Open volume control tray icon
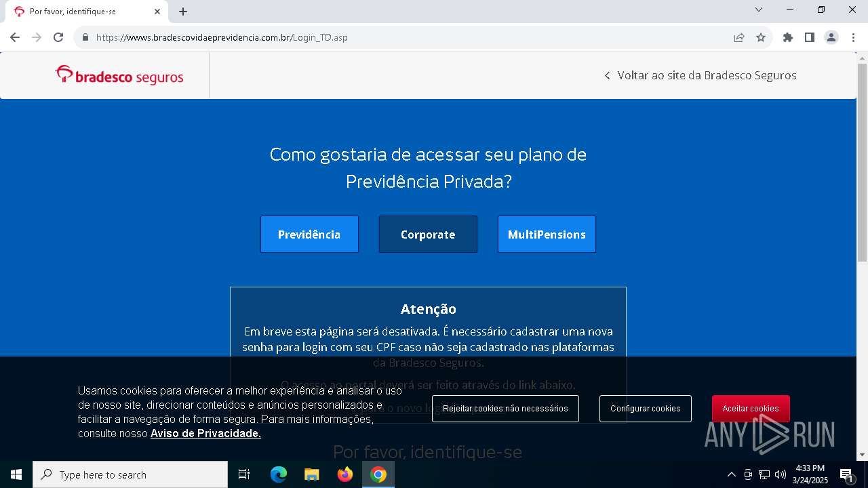Image resolution: width=868 pixels, height=488 pixels. (781, 474)
